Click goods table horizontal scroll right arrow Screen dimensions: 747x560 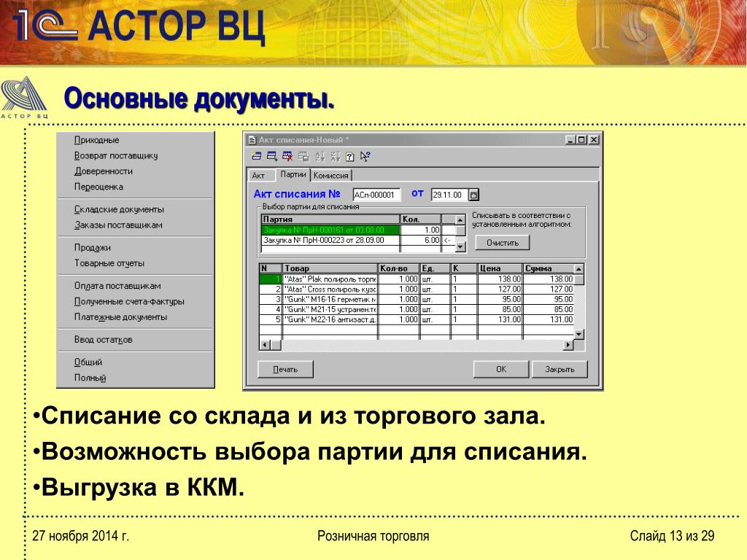pos(568,345)
